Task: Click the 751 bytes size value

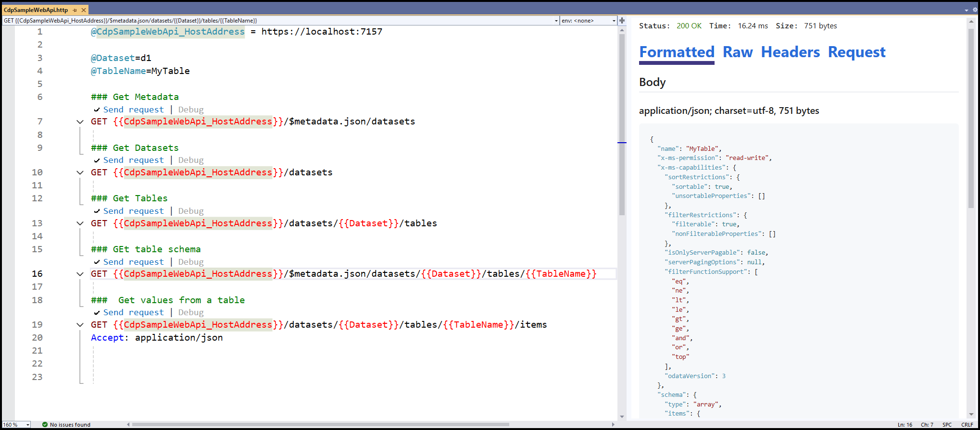Action: click(820, 26)
